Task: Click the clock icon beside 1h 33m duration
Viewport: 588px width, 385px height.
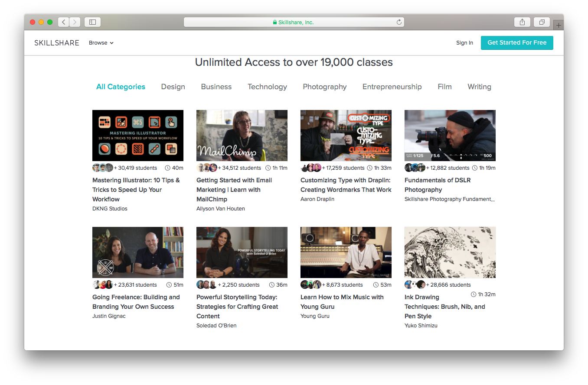Action: tap(370, 168)
